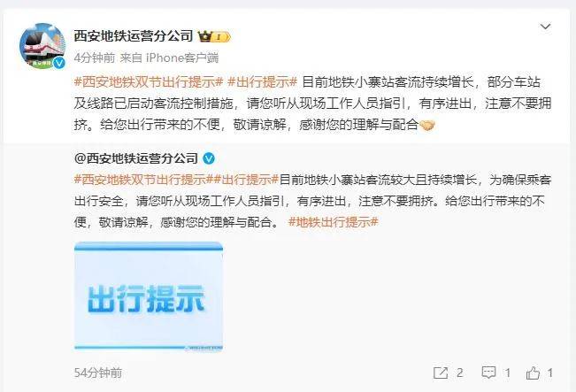Open the @西安地铁运营分公司 mention in repost

click(x=136, y=158)
